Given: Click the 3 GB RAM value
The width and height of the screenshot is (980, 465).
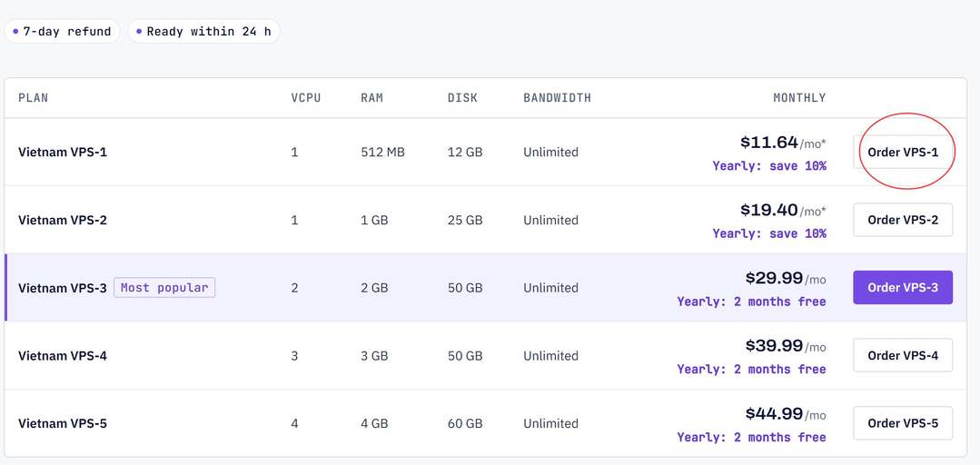Looking at the screenshot, I should (x=374, y=356).
